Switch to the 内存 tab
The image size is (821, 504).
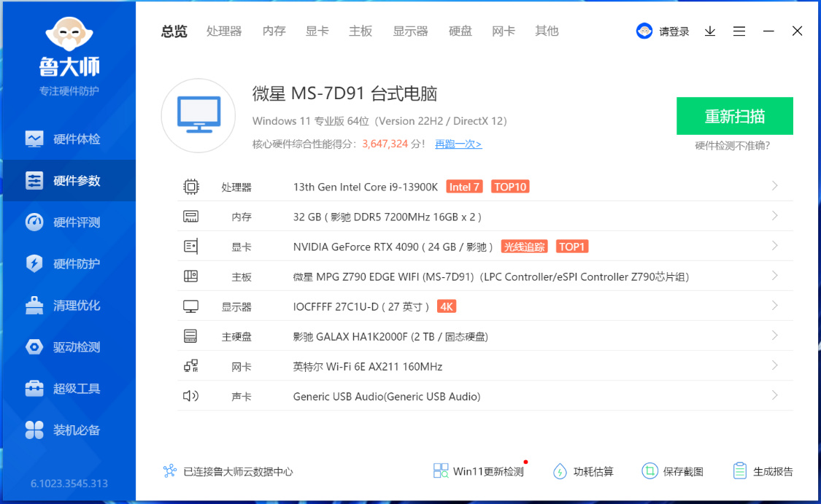click(274, 31)
